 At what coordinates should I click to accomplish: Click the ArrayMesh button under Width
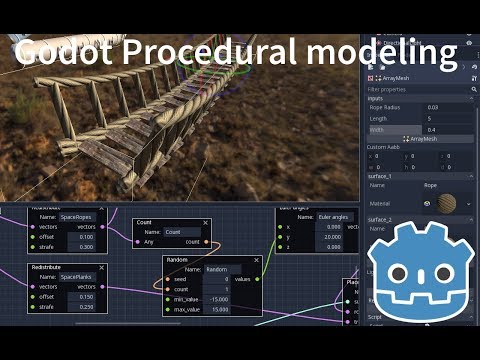pyautogui.click(x=420, y=139)
